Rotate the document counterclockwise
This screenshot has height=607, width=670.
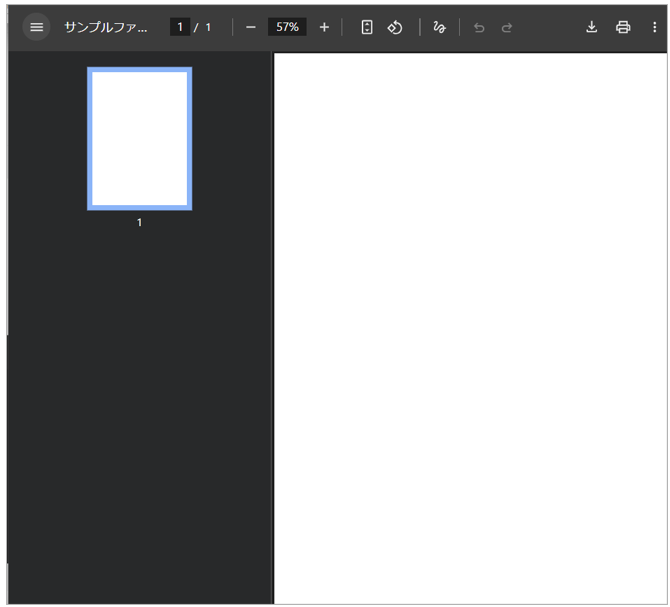pos(395,27)
